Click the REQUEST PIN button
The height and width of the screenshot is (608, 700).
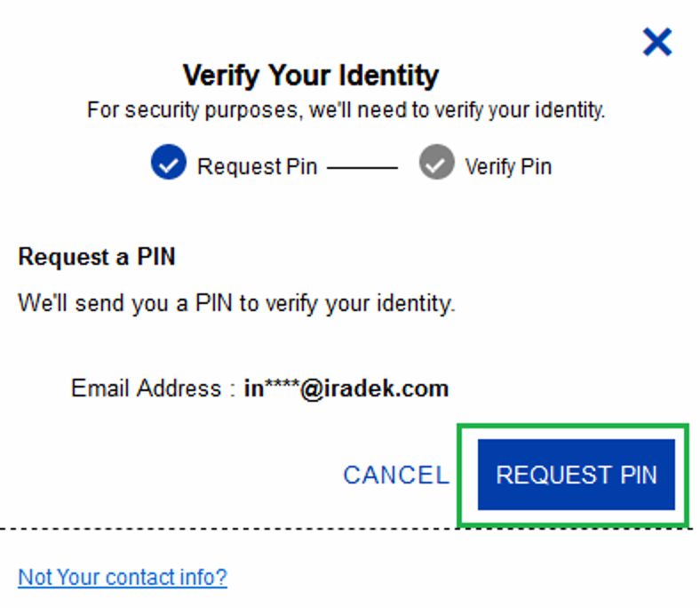click(x=577, y=475)
